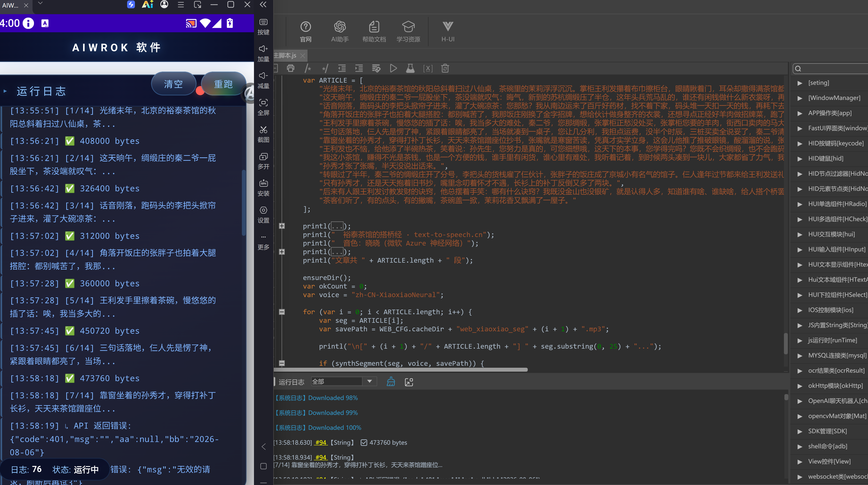Expand the shell命令[adb] node
This screenshot has height=485, width=868.
[800, 447]
